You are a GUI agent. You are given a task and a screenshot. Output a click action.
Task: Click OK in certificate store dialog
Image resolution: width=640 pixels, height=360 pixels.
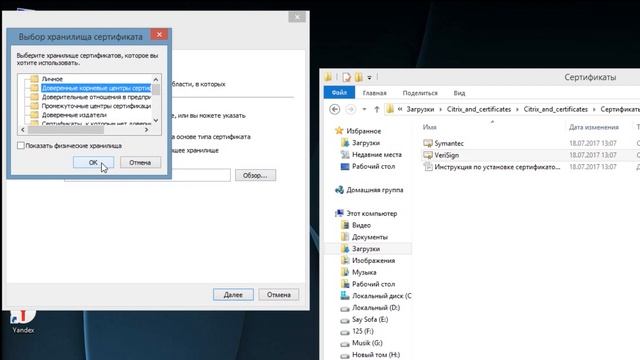(93, 162)
